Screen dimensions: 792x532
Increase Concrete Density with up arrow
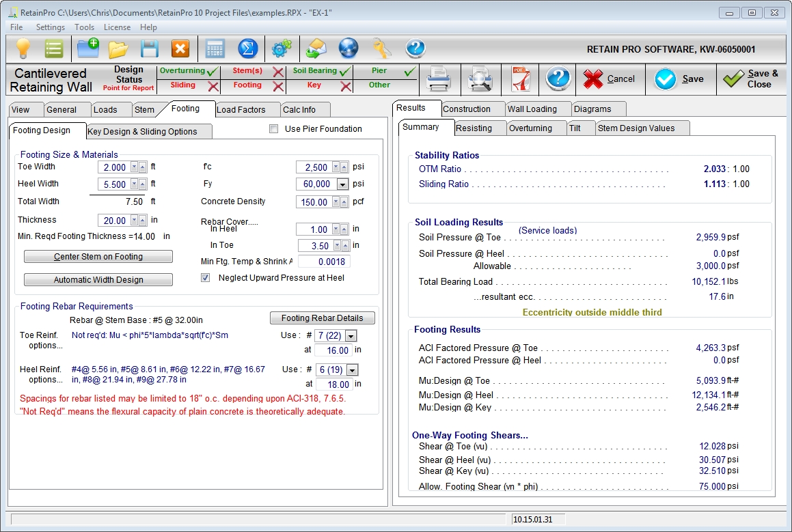[x=344, y=202]
